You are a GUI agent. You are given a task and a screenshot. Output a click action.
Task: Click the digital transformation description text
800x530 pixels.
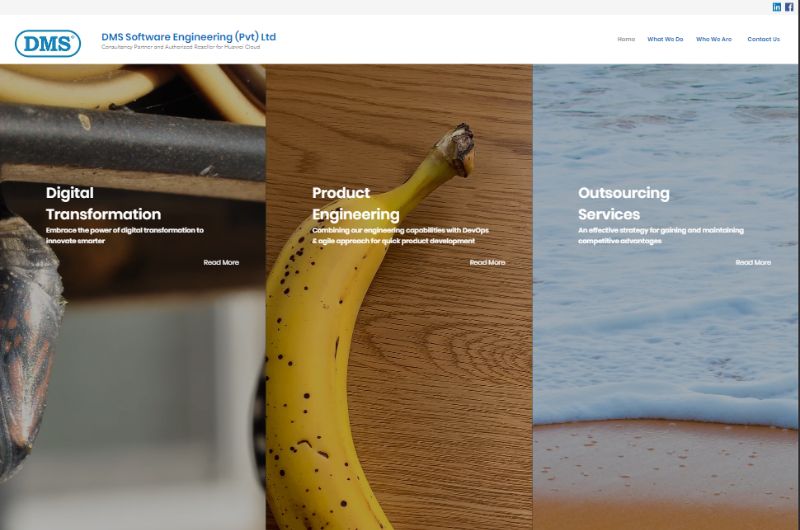tap(124, 235)
